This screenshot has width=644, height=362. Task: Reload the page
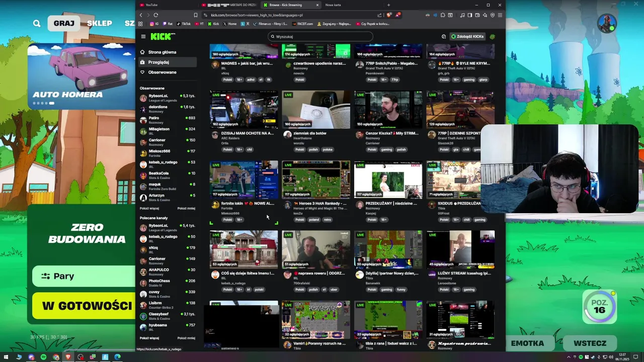pos(156,15)
